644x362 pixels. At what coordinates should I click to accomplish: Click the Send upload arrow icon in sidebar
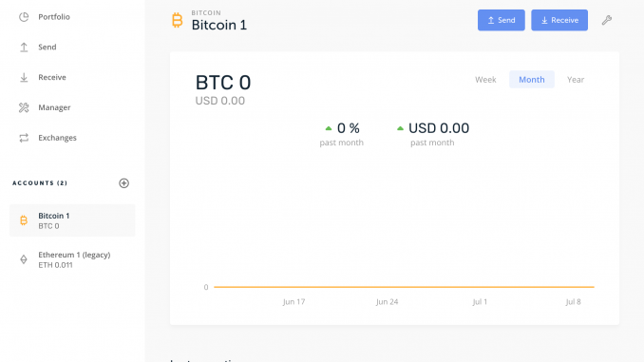click(x=24, y=48)
